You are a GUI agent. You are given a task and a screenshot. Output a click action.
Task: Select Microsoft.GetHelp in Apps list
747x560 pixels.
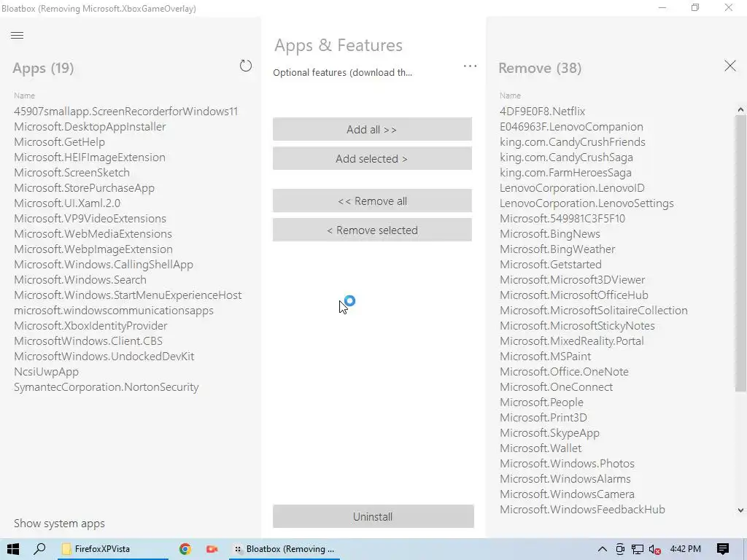click(60, 142)
